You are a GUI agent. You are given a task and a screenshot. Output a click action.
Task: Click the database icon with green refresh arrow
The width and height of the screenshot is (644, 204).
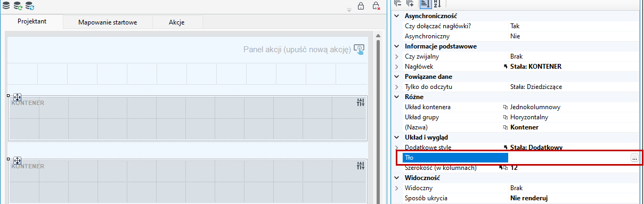coord(18,6)
